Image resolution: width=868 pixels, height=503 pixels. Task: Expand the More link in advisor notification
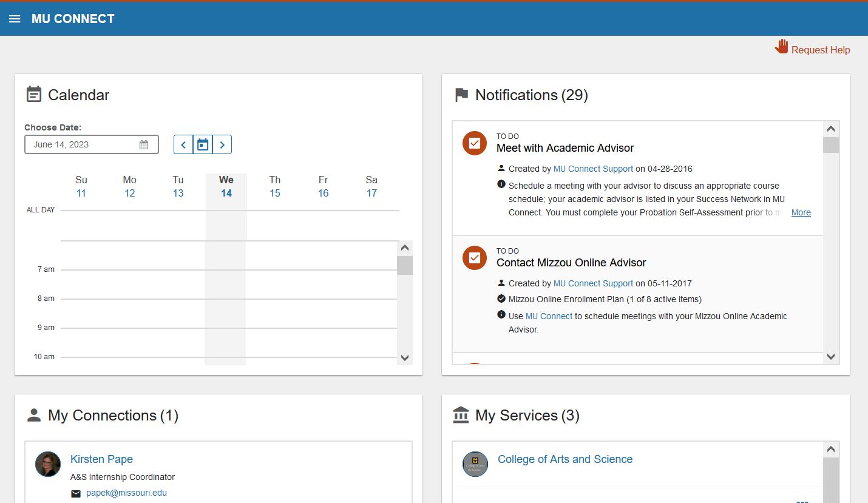(801, 212)
